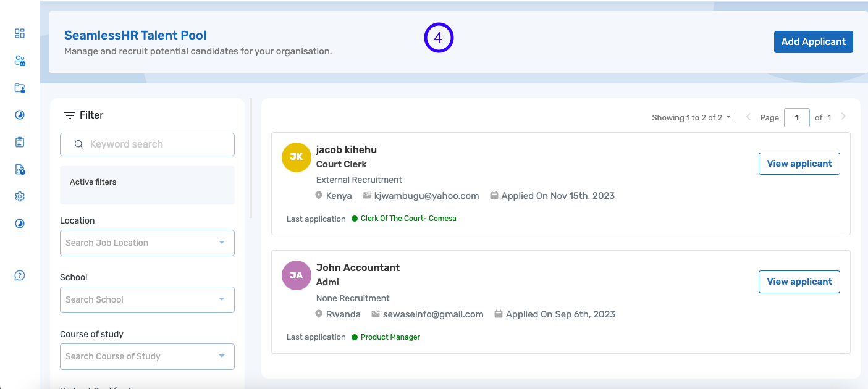Click the location pin icon beside Kenya

(319, 196)
